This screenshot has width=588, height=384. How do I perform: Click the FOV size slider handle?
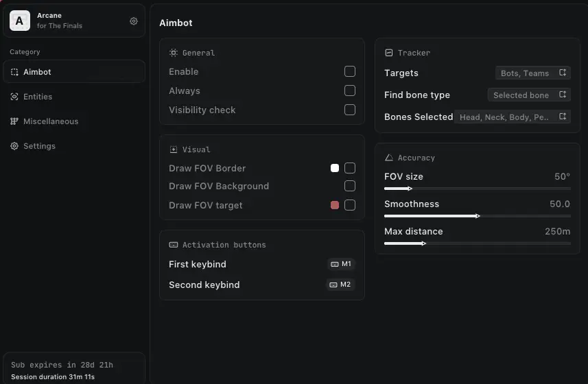pyautogui.click(x=410, y=189)
